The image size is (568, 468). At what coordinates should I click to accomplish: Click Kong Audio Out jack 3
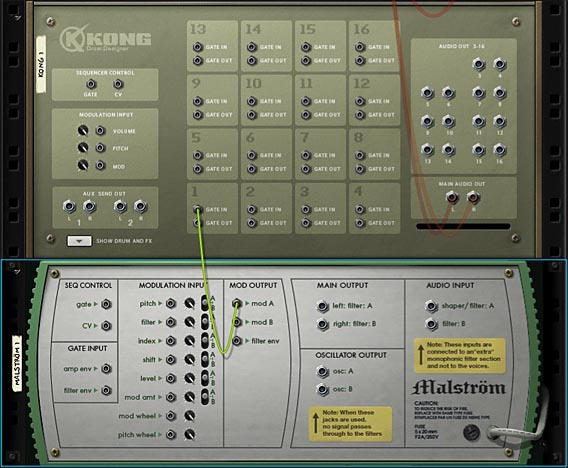(479, 65)
